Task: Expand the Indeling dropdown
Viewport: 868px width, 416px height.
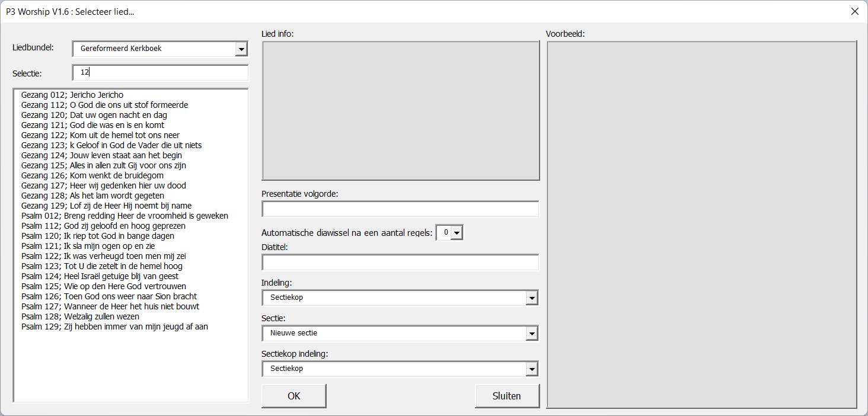Action: (x=532, y=297)
